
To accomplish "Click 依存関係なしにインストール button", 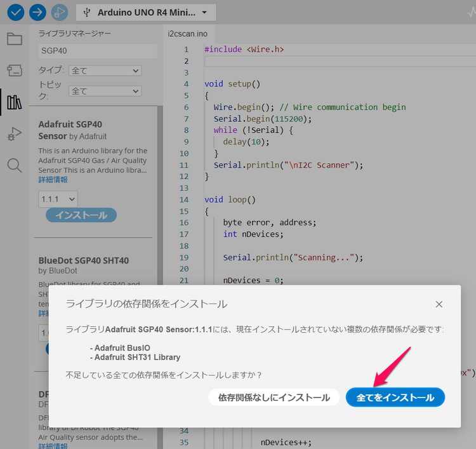I will (x=274, y=398).
